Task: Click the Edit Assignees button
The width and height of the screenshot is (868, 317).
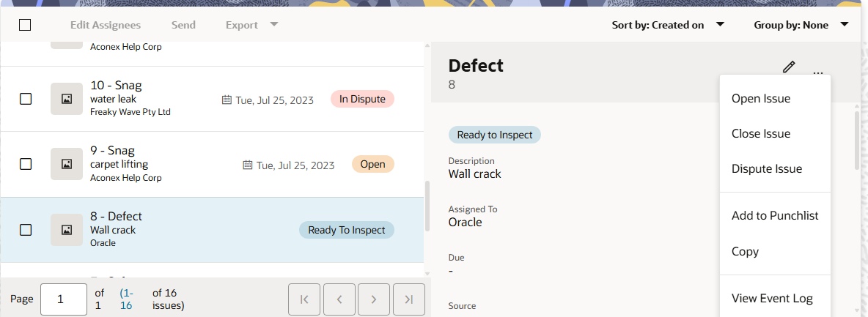Action: (106, 25)
